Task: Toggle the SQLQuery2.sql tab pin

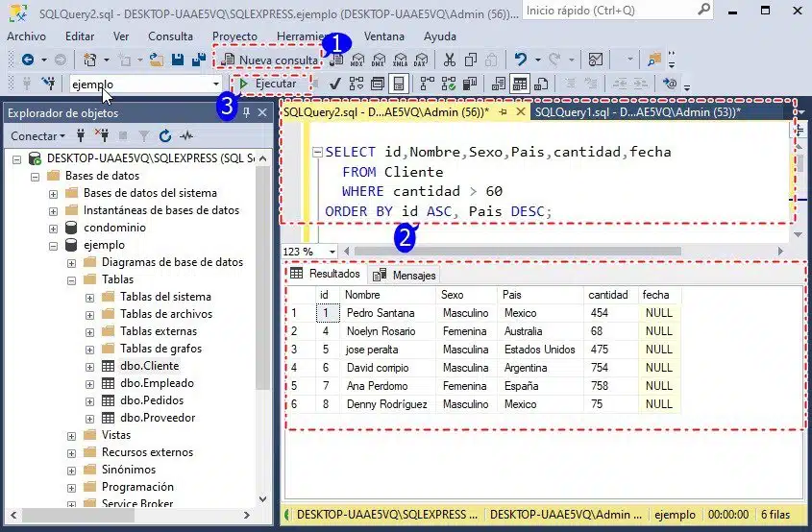Action: point(503,112)
